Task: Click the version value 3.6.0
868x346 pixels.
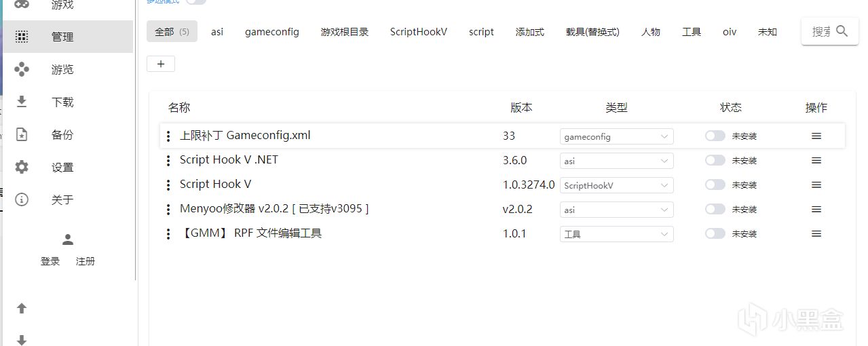Action: [x=514, y=160]
